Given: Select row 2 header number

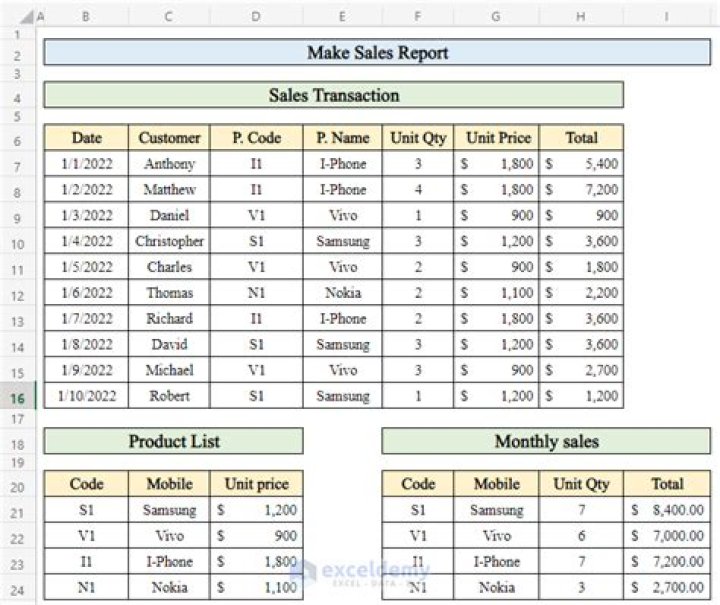Looking at the screenshot, I should click(18, 53).
